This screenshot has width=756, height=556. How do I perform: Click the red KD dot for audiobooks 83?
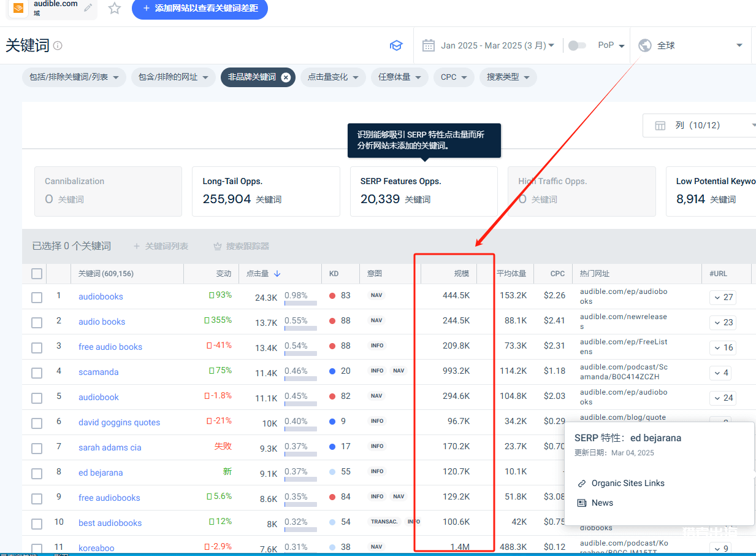332,296
